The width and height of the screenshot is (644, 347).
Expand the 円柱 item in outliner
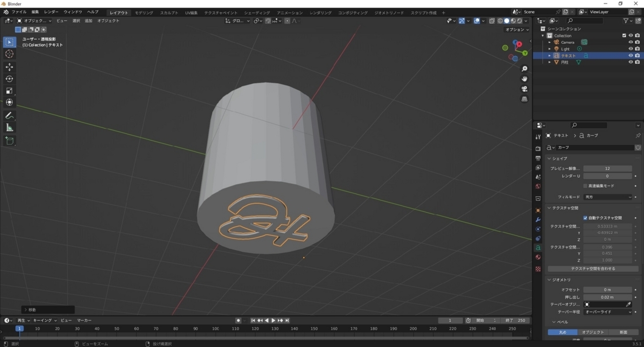coord(549,62)
